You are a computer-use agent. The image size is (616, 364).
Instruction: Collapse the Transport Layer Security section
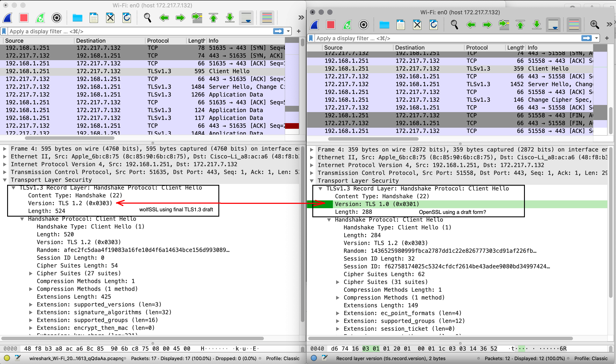coord(4,180)
